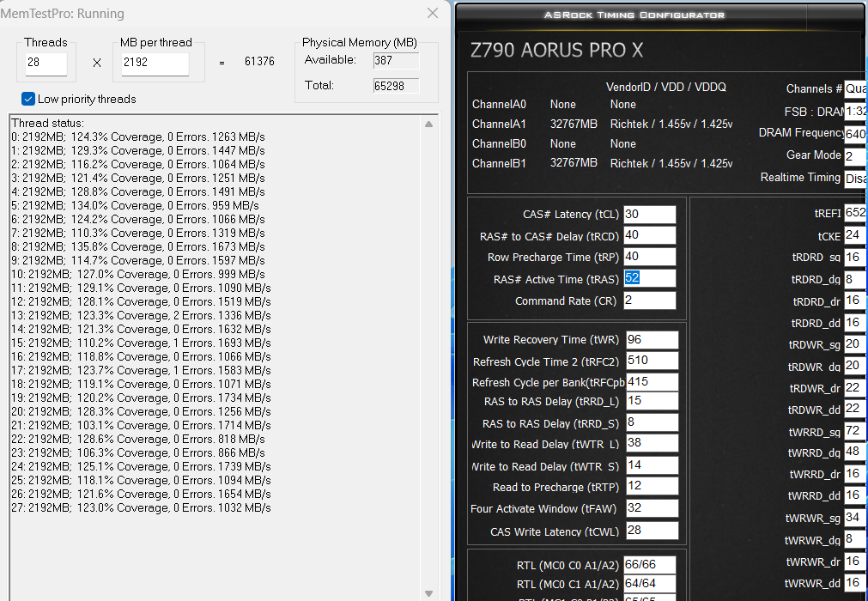Click the Read to Precharge (tRTP) field
This screenshot has width=868, height=601.
click(653, 486)
